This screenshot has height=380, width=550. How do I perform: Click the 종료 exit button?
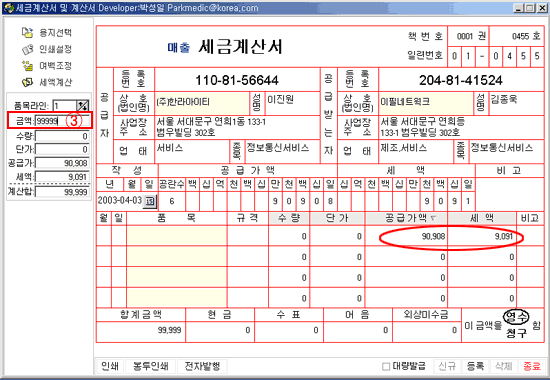click(x=531, y=366)
